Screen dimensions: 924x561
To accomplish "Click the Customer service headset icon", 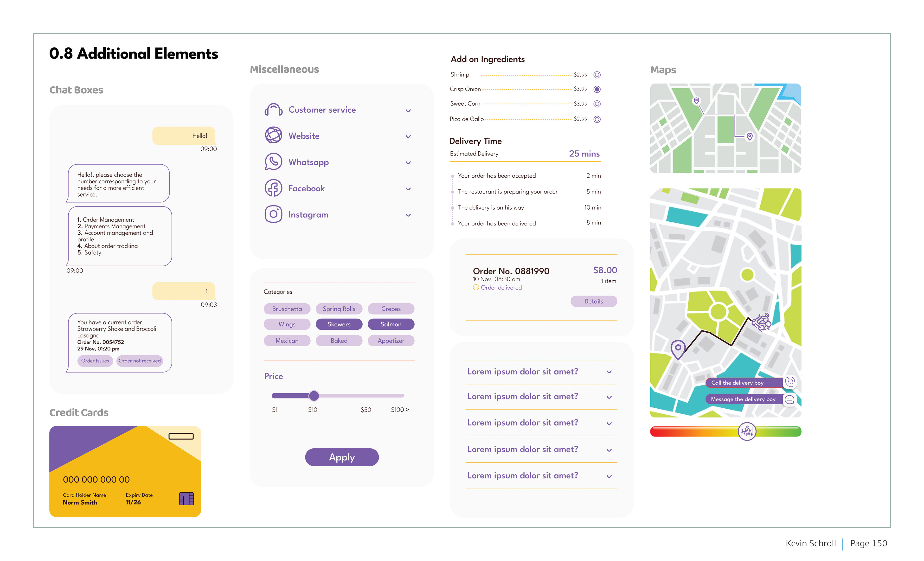I will [x=273, y=110].
